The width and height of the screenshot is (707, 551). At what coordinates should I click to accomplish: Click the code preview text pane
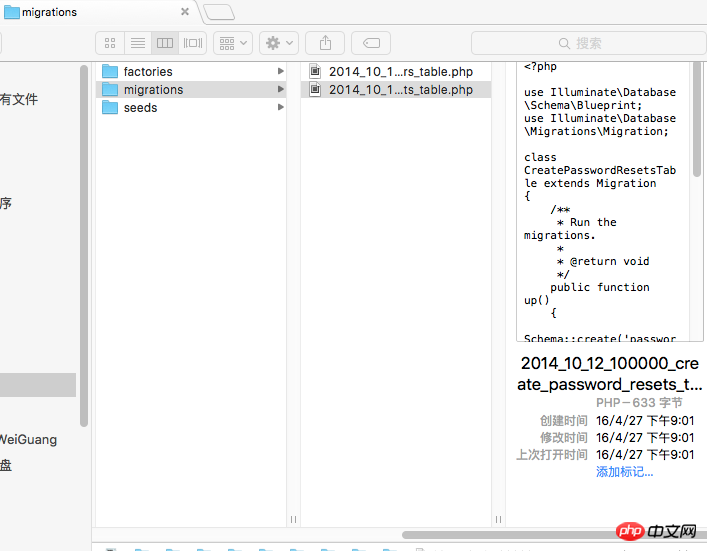click(604, 202)
